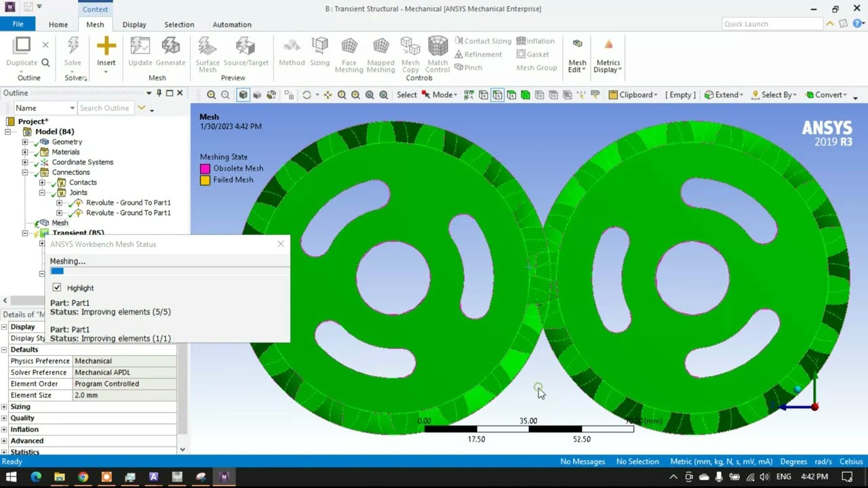Open the Extend dropdown

click(724, 95)
